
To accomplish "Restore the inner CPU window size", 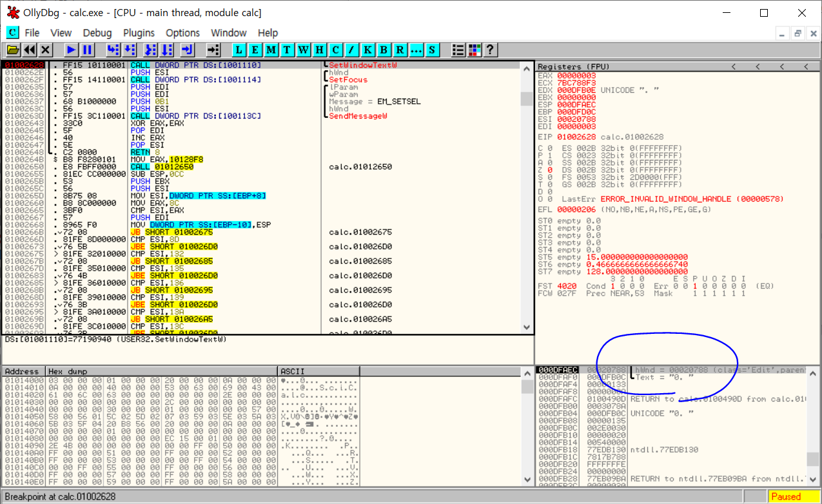I will pyautogui.click(x=797, y=34).
